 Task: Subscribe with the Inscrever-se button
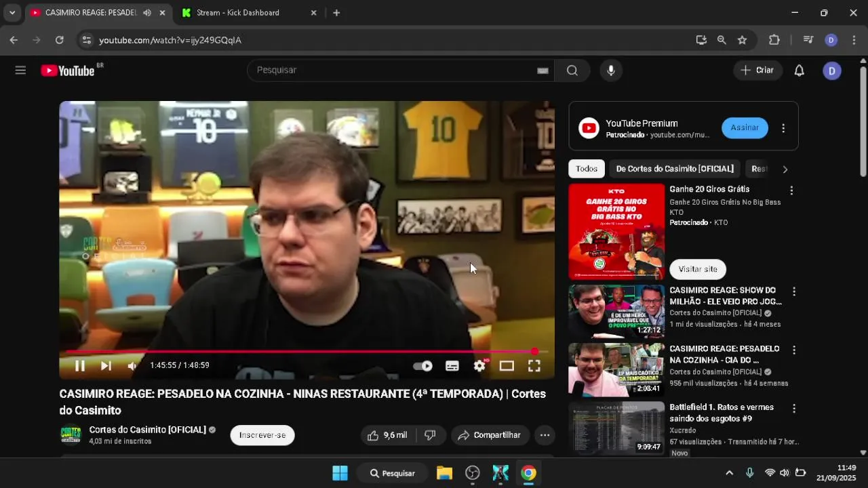(262, 435)
